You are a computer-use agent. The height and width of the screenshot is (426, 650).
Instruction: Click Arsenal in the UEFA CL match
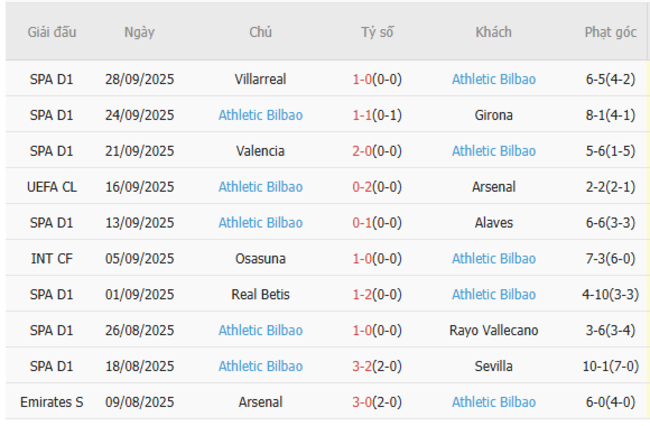click(493, 187)
